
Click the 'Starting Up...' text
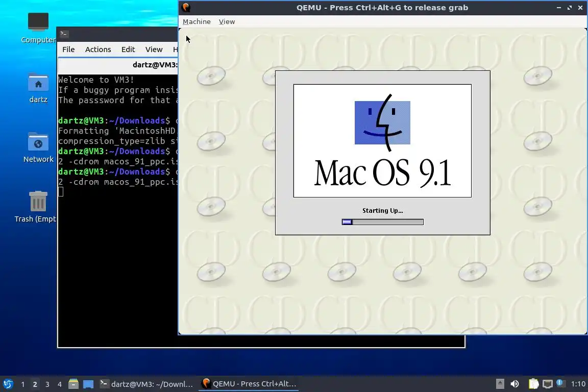(382, 210)
